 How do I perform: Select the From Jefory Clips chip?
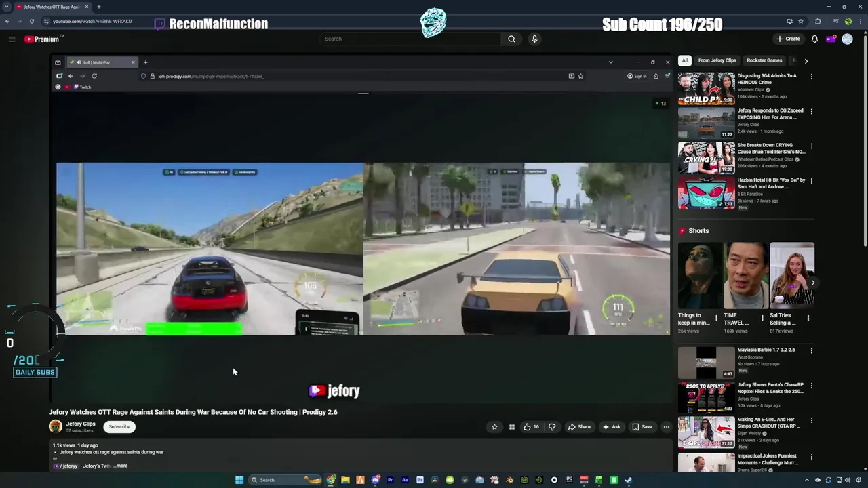point(717,60)
